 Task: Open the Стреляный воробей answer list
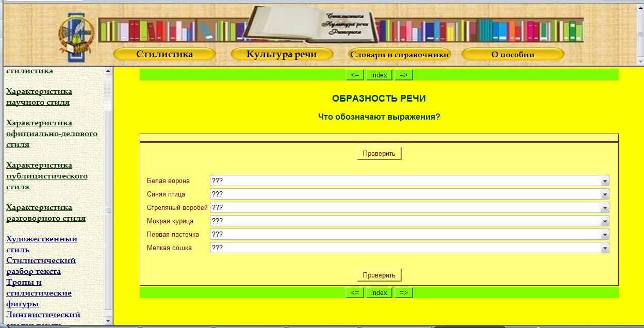tap(409, 208)
